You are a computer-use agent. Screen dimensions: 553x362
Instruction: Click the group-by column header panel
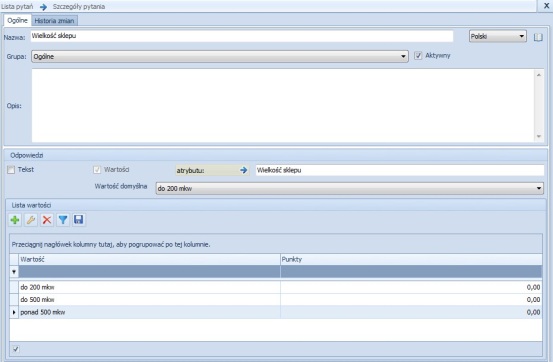pyautogui.click(x=276, y=244)
